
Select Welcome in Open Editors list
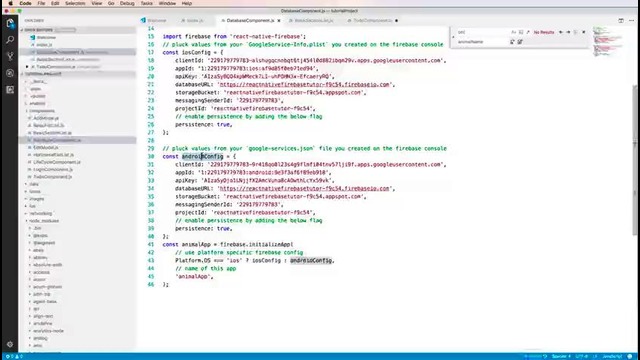tap(46, 37)
